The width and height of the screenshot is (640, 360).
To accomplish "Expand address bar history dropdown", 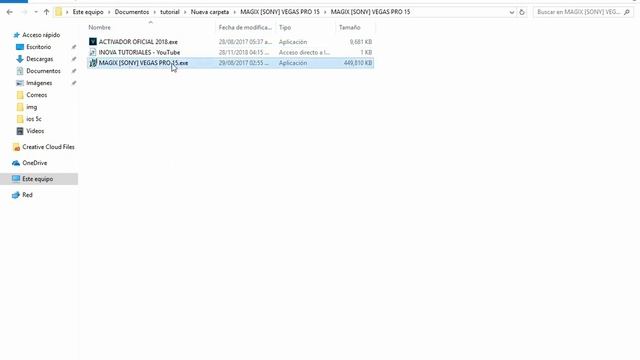I will (511, 12).
